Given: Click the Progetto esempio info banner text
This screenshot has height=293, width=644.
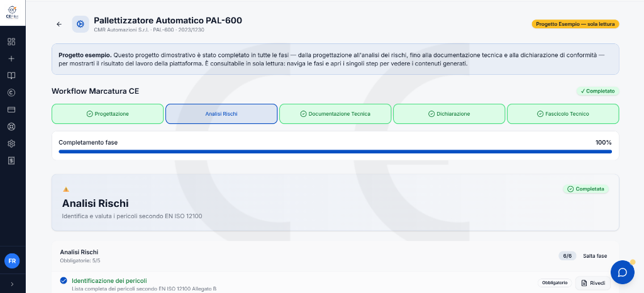Looking at the screenshot, I should [x=332, y=59].
